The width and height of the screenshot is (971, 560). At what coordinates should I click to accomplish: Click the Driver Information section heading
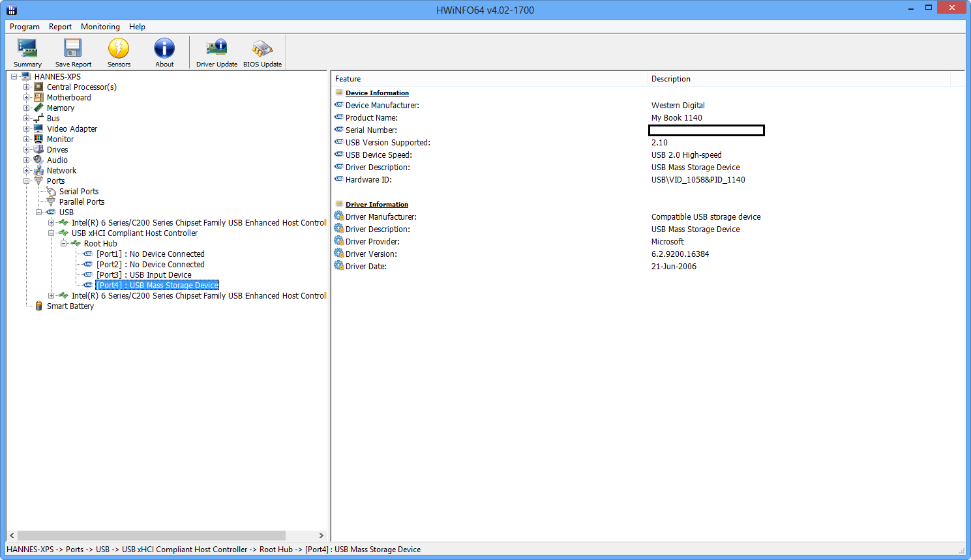377,204
